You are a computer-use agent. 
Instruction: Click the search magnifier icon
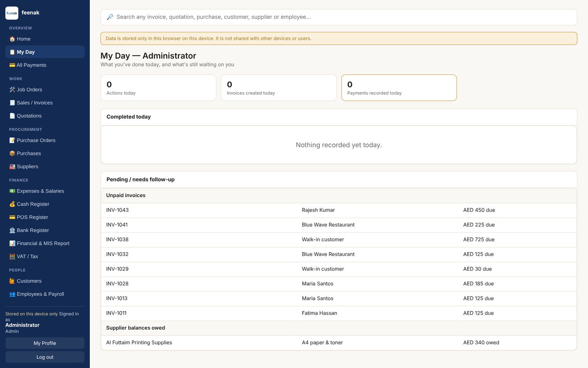[110, 17]
